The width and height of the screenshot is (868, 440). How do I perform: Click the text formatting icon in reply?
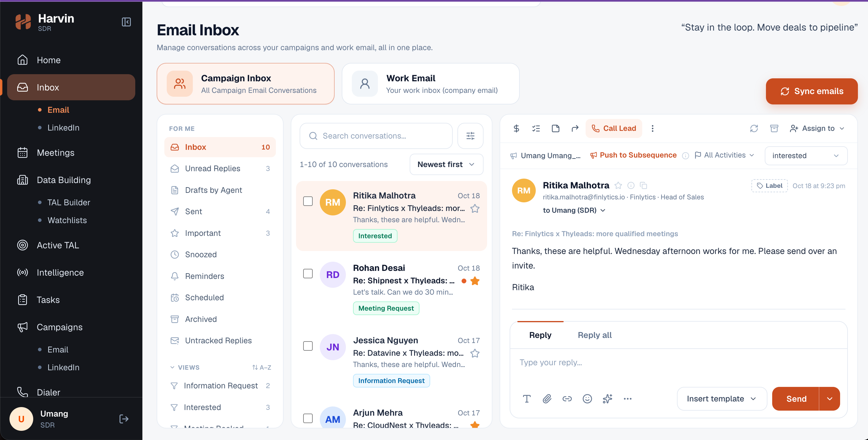(x=527, y=398)
